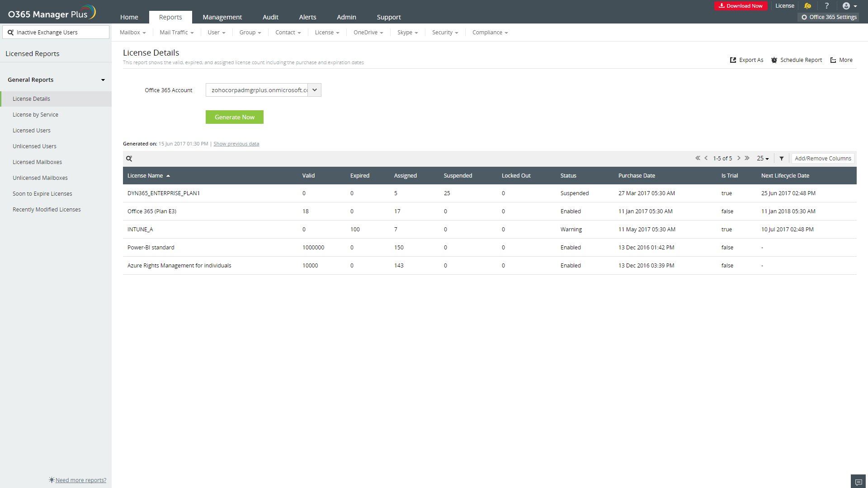Expand the User reports dropdown
This screenshot has width=868, height=488.
coord(216,33)
